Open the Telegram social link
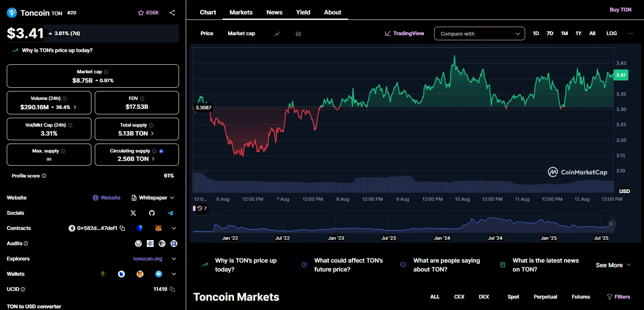This screenshot has width=644, height=310. [171, 213]
